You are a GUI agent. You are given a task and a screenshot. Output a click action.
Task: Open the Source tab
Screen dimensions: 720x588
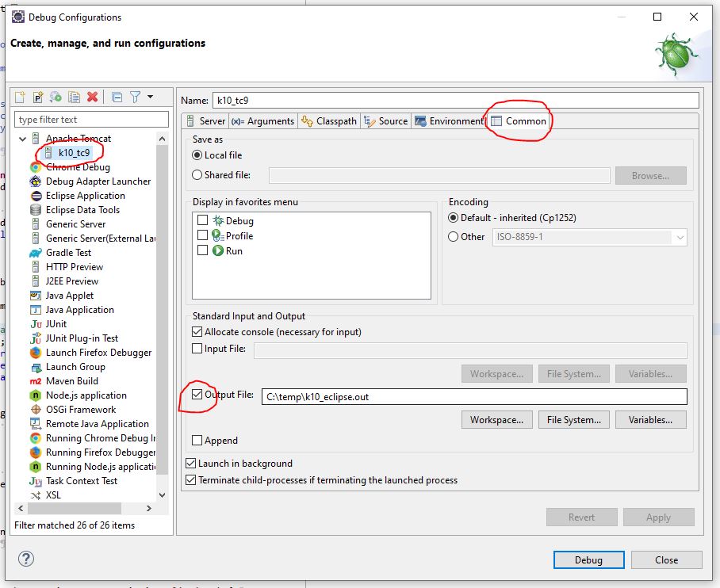click(386, 121)
